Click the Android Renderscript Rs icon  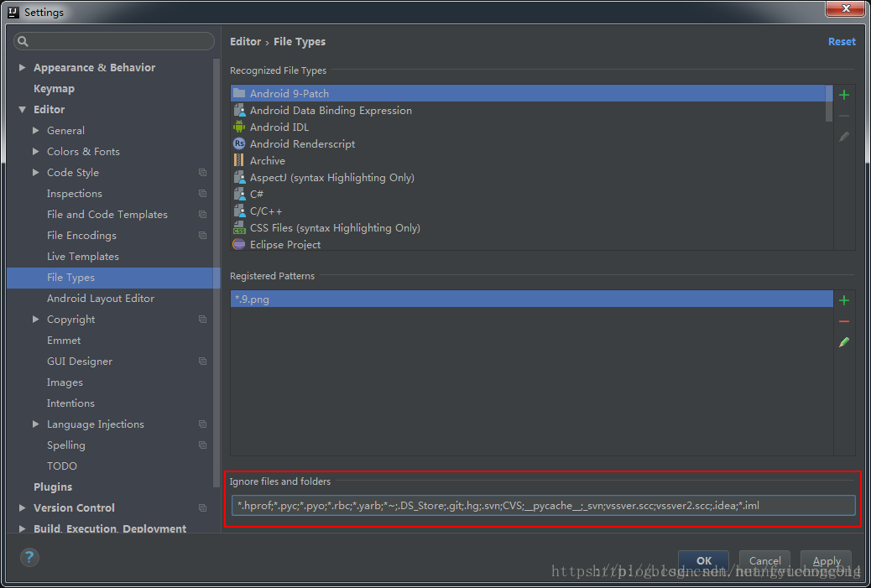239,143
